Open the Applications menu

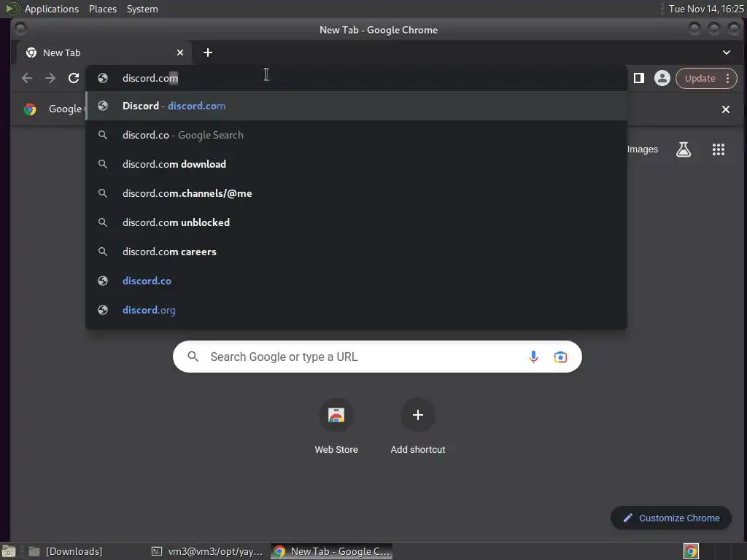52,9
